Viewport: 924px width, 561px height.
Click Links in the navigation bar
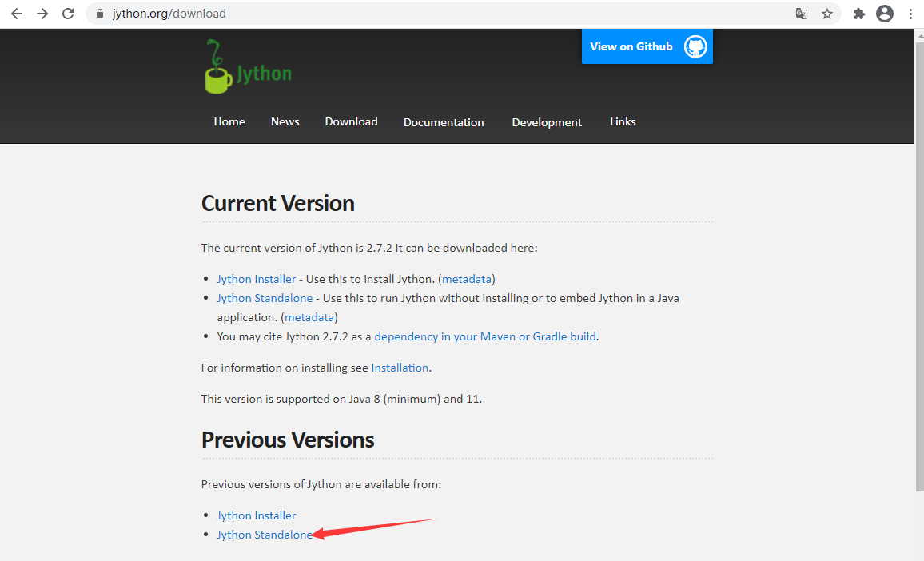point(623,121)
